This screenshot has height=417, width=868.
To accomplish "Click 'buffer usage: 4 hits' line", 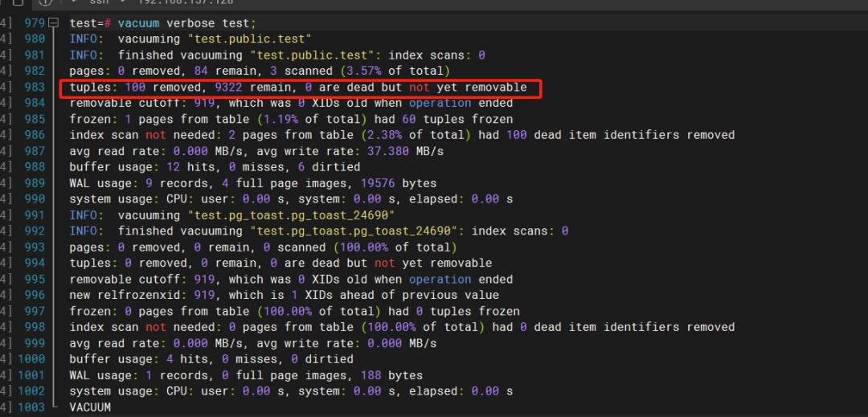I will [211, 359].
